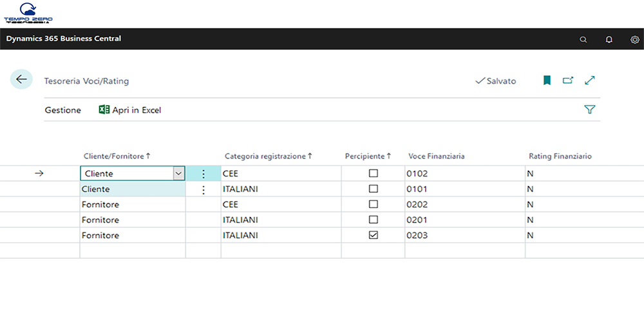Click the back arrow button
Screen dimensions: 644x322
click(21, 79)
